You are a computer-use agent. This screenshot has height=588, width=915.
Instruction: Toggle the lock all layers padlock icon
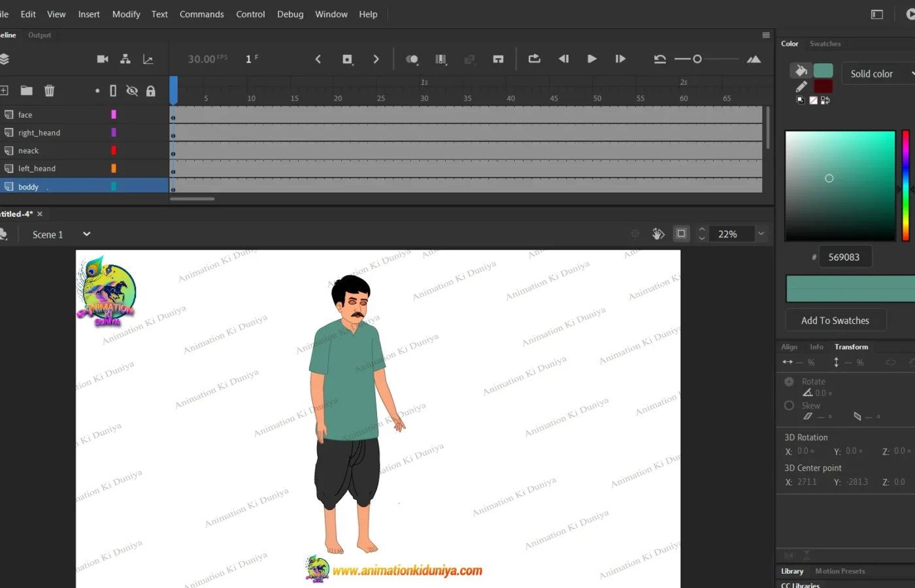click(x=151, y=91)
